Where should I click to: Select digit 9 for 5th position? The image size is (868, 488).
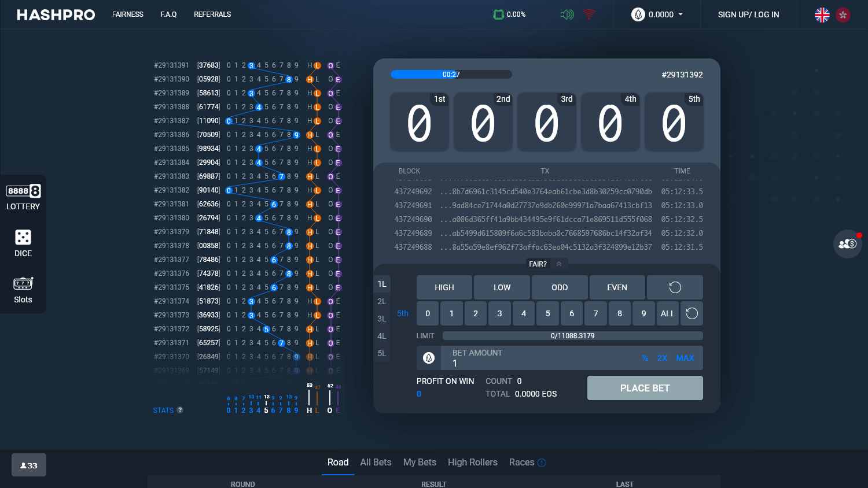(x=643, y=313)
